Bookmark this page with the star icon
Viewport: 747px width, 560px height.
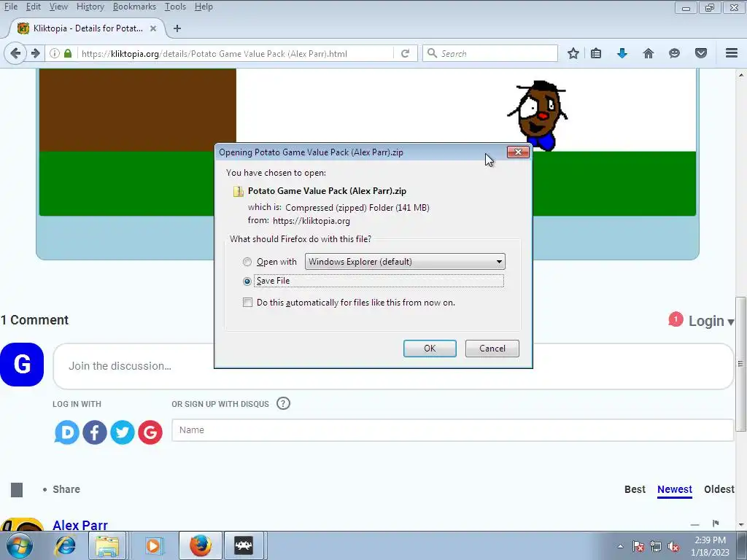[x=573, y=53]
